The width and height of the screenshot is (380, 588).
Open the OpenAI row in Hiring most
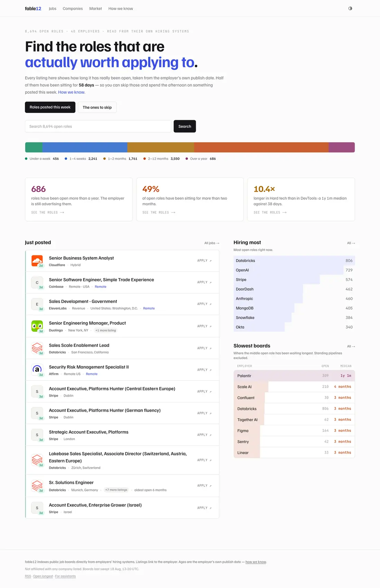click(294, 270)
